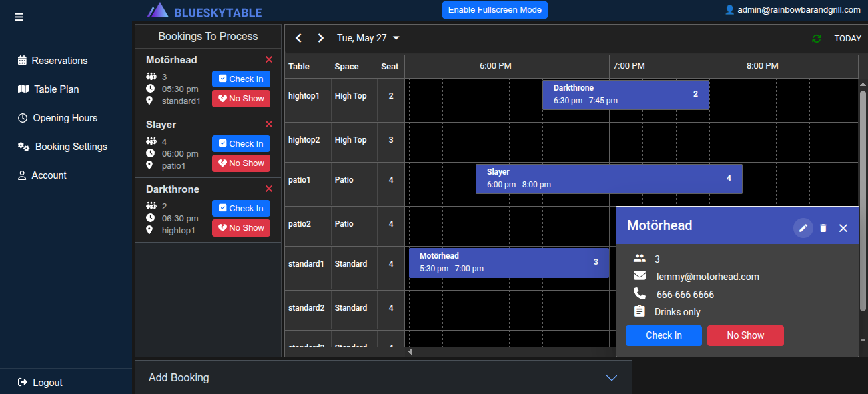Screen dimensions: 868x394
Task: Click the standard2 table row label
Action: pyautogui.click(x=306, y=308)
